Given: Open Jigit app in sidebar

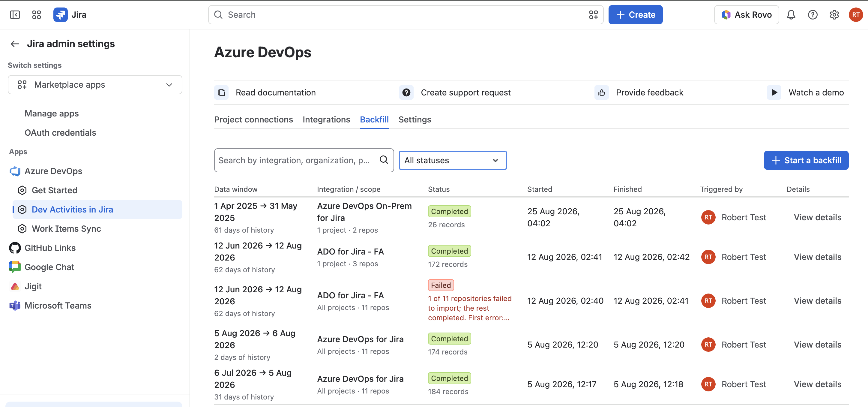Looking at the screenshot, I should tap(33, 287).
